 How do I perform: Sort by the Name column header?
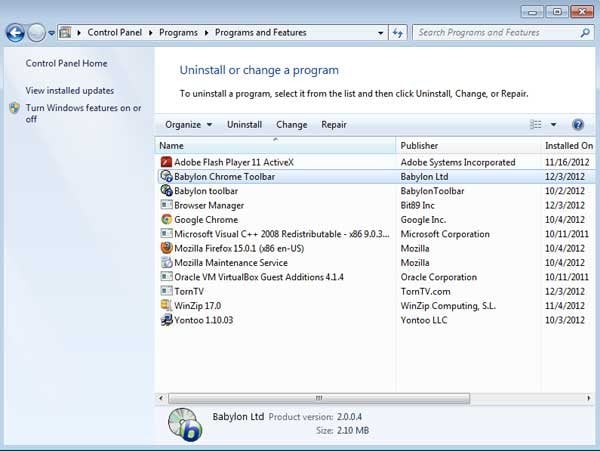[x=276, y=146]
